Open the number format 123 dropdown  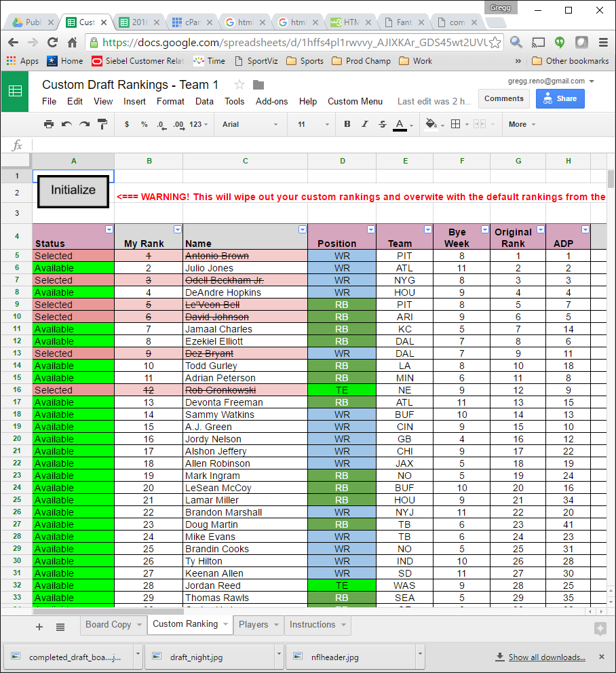click(198, 124)
